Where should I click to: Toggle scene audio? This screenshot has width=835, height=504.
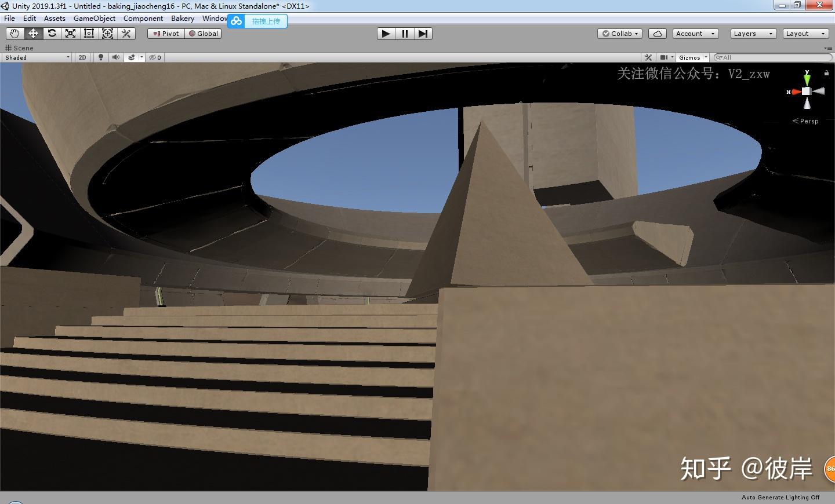tap(116, 57)
